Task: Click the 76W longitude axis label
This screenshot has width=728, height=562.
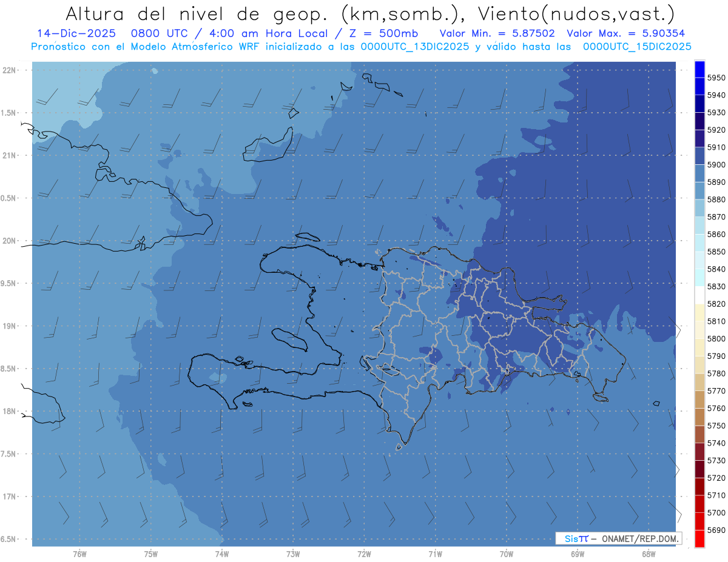Action: 79,554
